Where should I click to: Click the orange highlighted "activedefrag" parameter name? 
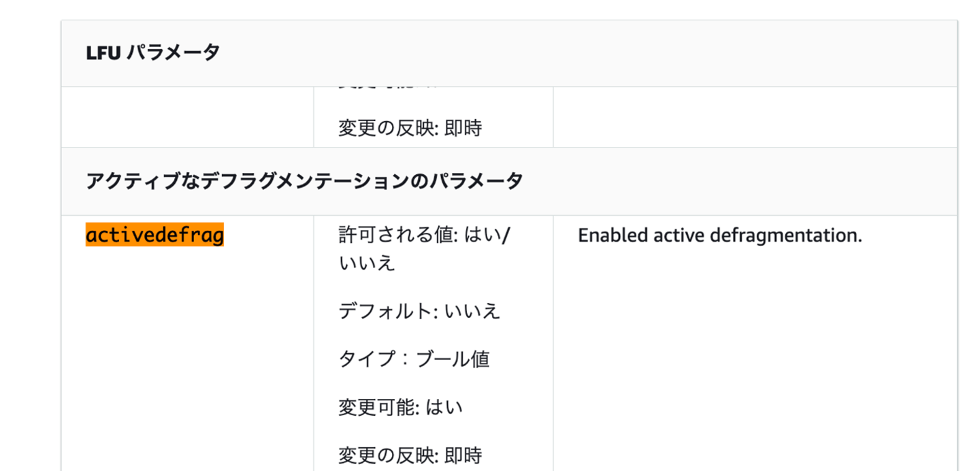click(x=154, y=235)
